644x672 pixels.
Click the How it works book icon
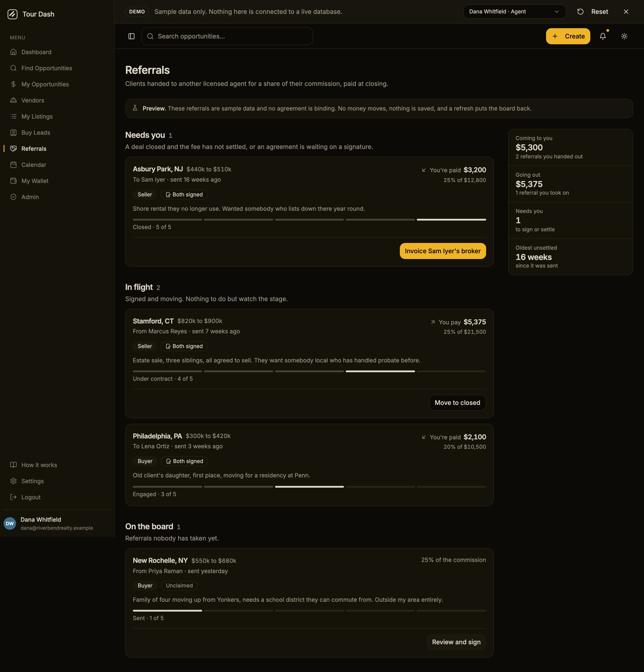tap(13, 465)
